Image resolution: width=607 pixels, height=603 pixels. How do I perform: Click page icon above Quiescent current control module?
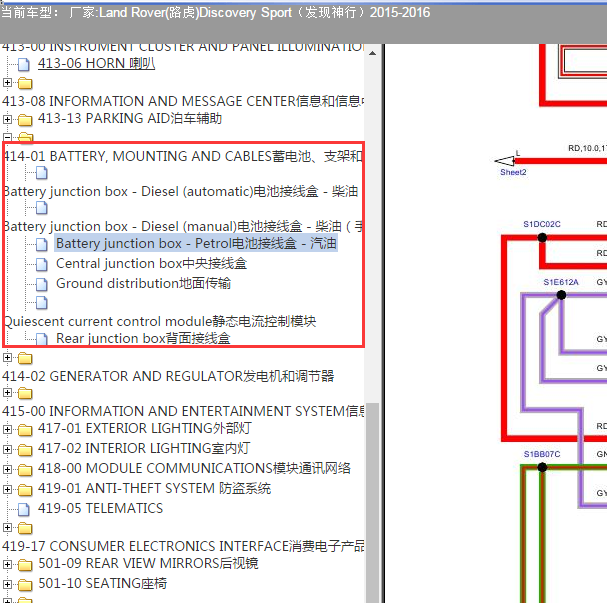[x=41, y=303]
